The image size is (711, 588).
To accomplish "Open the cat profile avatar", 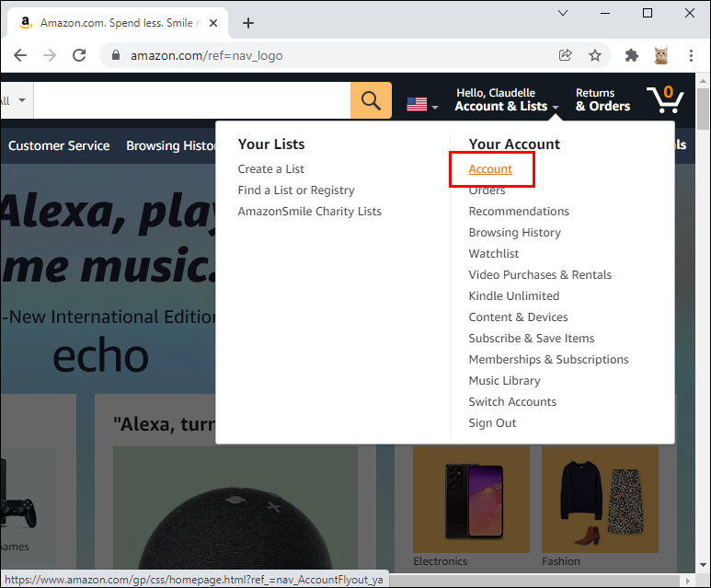I will click(x=661, y=56).
